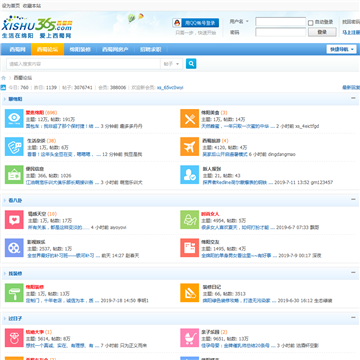Click the 收藏本站 link at top
The height and width of the screenshot is (360, 360).
pyautogui.click(x=32, y=6)
